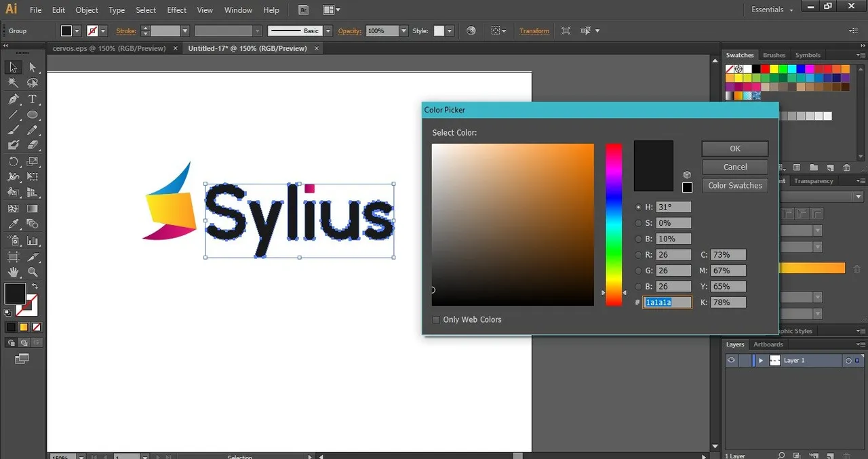Switch to Gradient fill mode button

tap(23, 327)
